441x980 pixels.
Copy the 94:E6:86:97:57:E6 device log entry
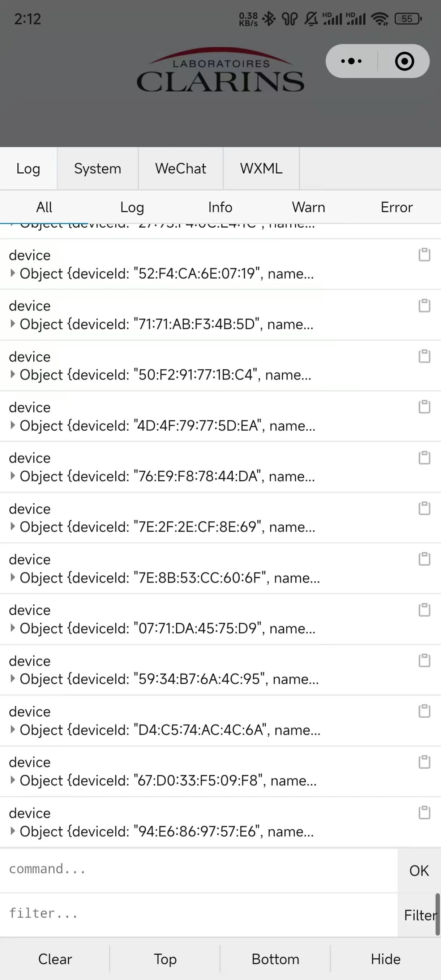[424, 813]
